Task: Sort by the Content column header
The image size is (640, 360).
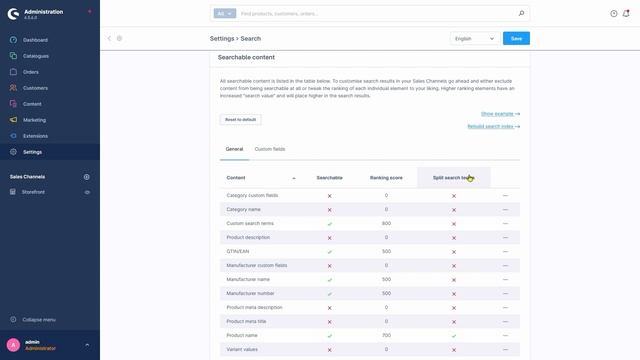Action: 236,178
